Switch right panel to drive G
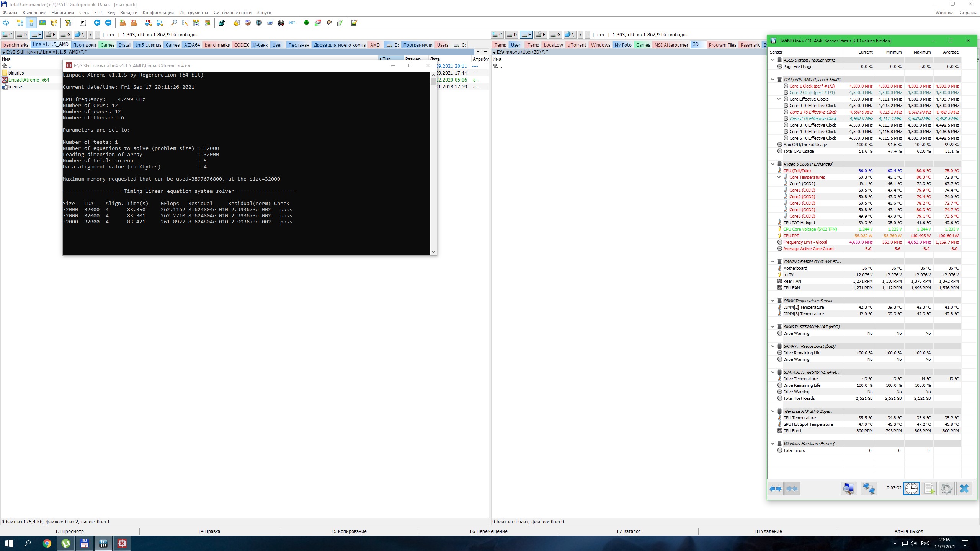Screen dimensions: 980x551 555,35
